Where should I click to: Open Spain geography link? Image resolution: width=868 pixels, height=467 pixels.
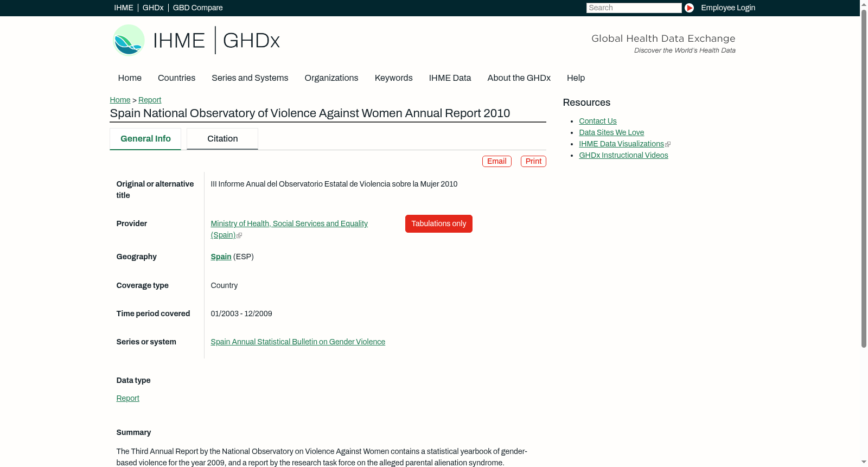click(221, 257)
